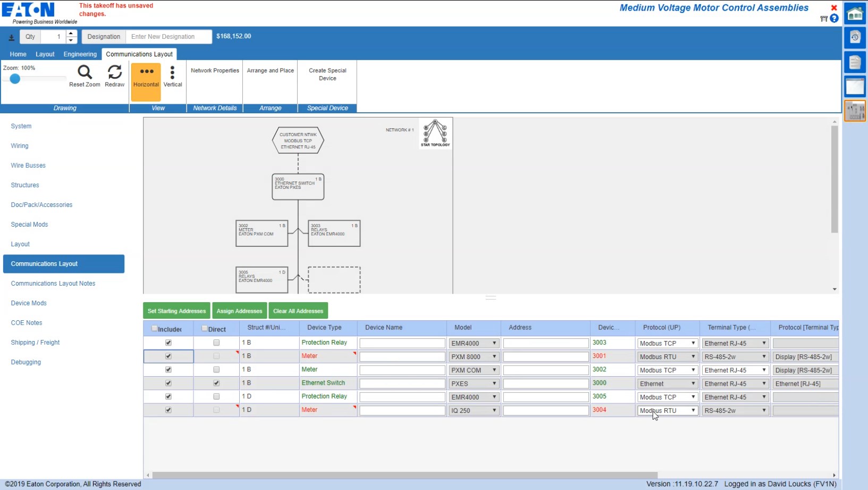Click Set Starting Addresses button
This screenshot has height=490, width=868.
coord(176,311)
